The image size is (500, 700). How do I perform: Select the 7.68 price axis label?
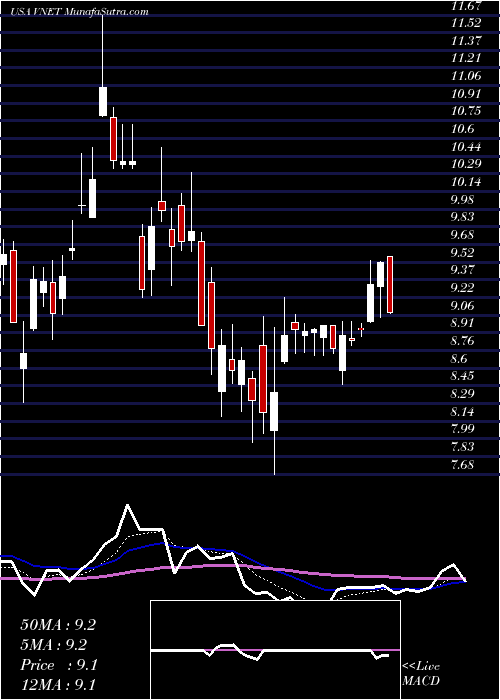point(462,465)
